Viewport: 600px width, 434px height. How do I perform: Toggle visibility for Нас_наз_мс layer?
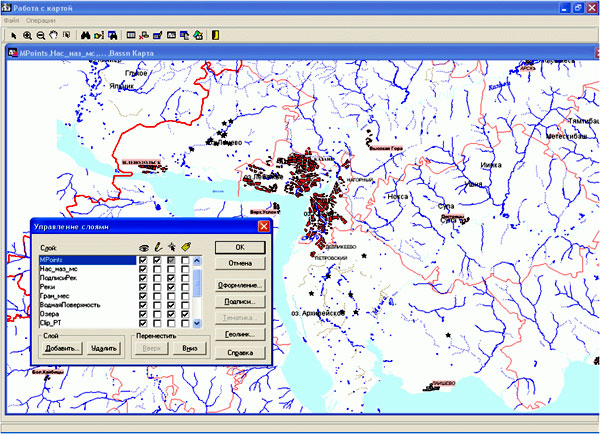click(x=143, y=269)
